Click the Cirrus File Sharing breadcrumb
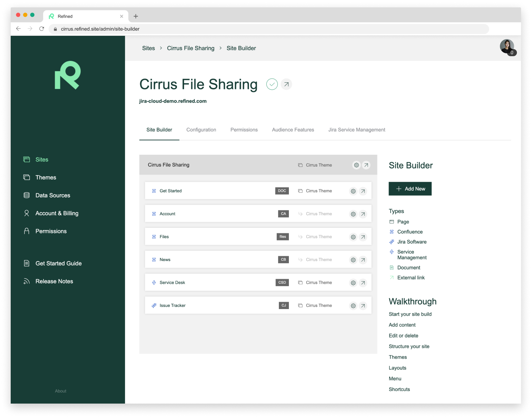This screenshot has width=532, height=418. tap(190, 48)
